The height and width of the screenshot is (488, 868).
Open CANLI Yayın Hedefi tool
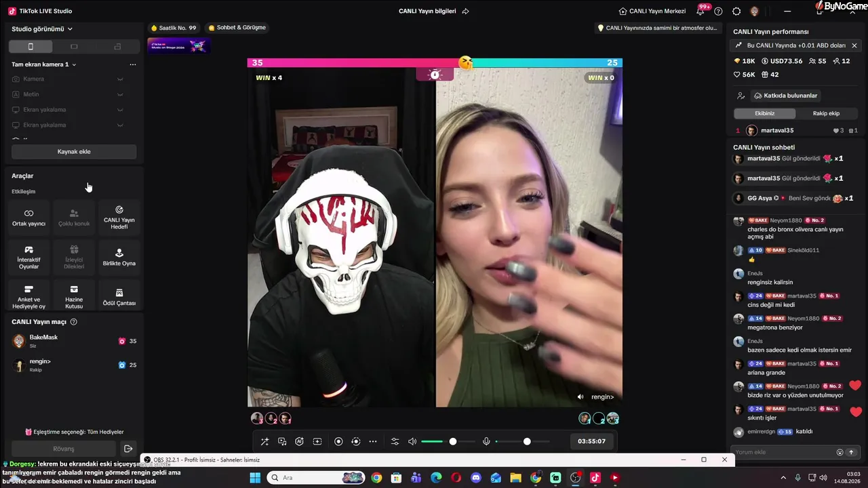[x=119, y=218]
